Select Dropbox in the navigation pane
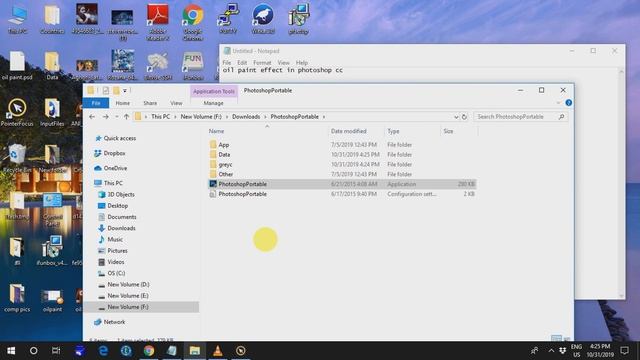640x360 pixels. click(x=114, y=153)
